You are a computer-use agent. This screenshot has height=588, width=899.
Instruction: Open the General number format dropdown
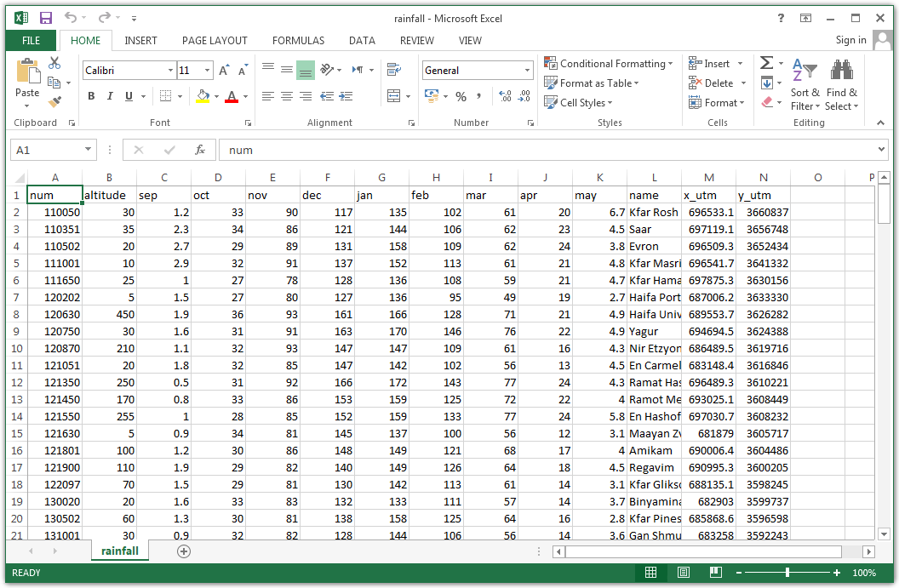click(x=527, y=70)
